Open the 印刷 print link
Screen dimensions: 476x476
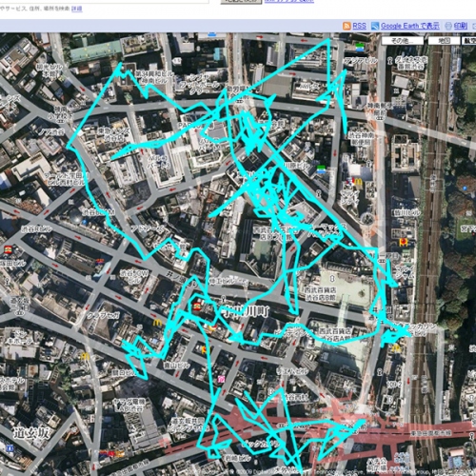point(460,26)
